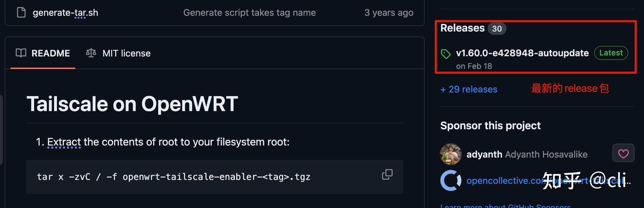644x208 pixels.
Task: Switch to the MIT license tab
Action: coord(126,53)
